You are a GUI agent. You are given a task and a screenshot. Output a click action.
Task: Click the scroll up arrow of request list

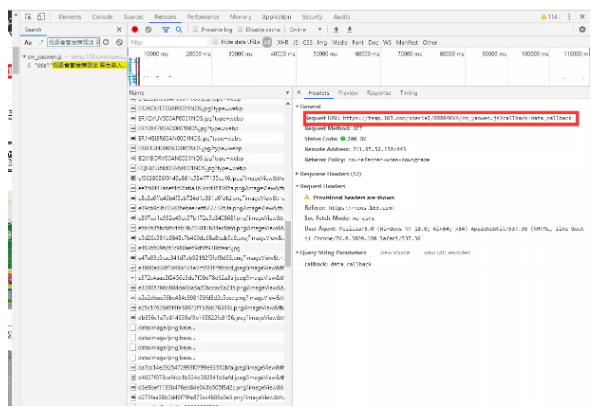click(288, 103)
